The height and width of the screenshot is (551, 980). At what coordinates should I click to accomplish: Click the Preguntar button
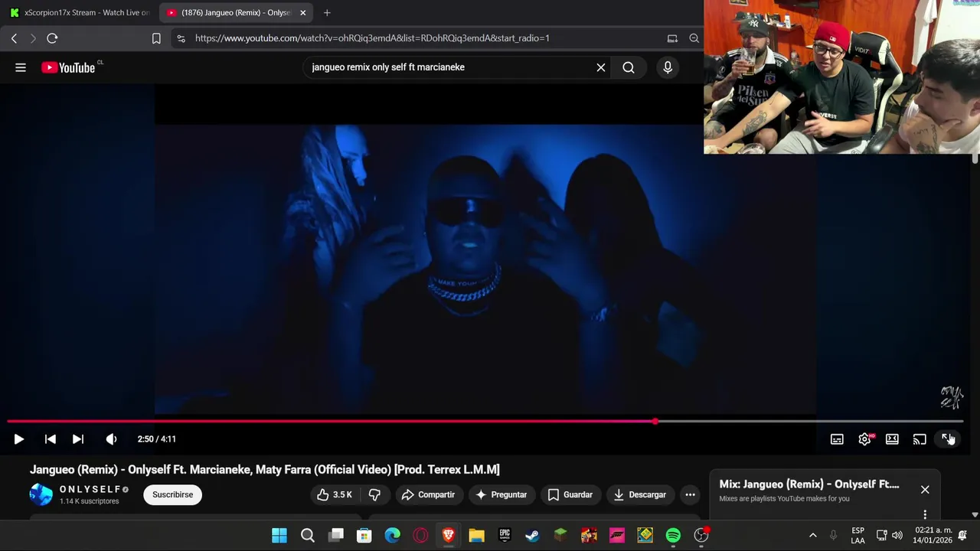501,494
